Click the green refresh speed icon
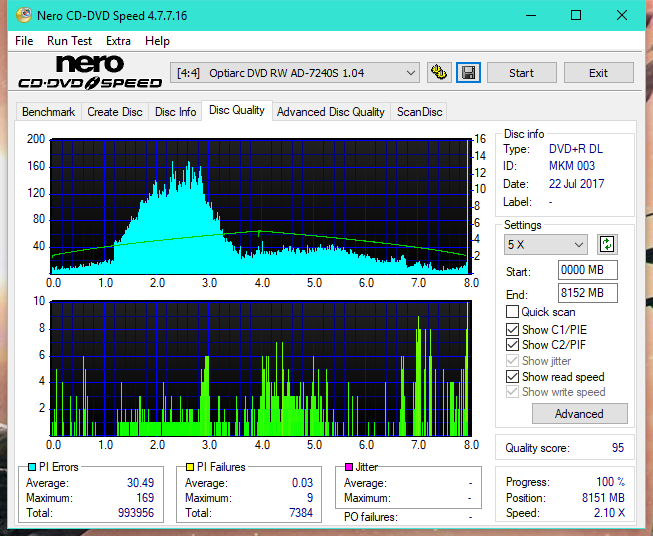The height and width of the screenshot is (536, 653). 607,244
